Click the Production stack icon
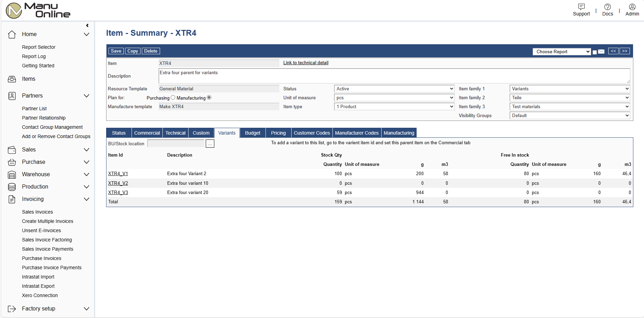Image resolution: width=644 pixels, height=318 pixels. 12,187
